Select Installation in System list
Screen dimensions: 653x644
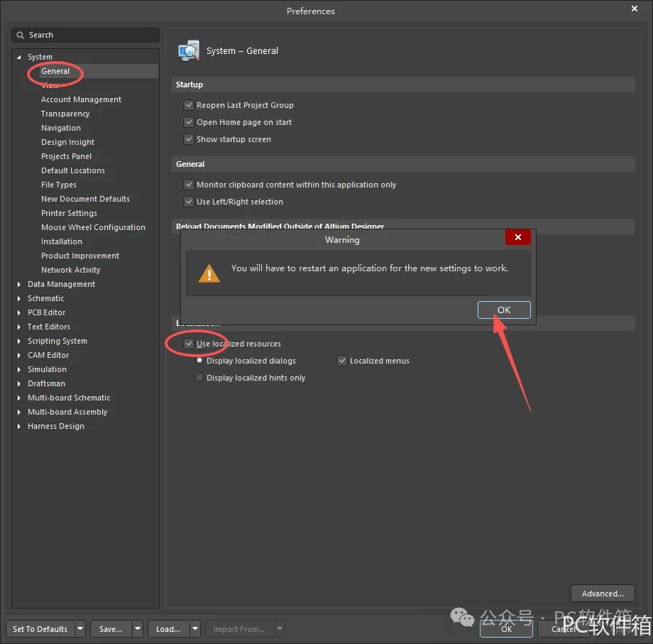[x=62, y=241]
